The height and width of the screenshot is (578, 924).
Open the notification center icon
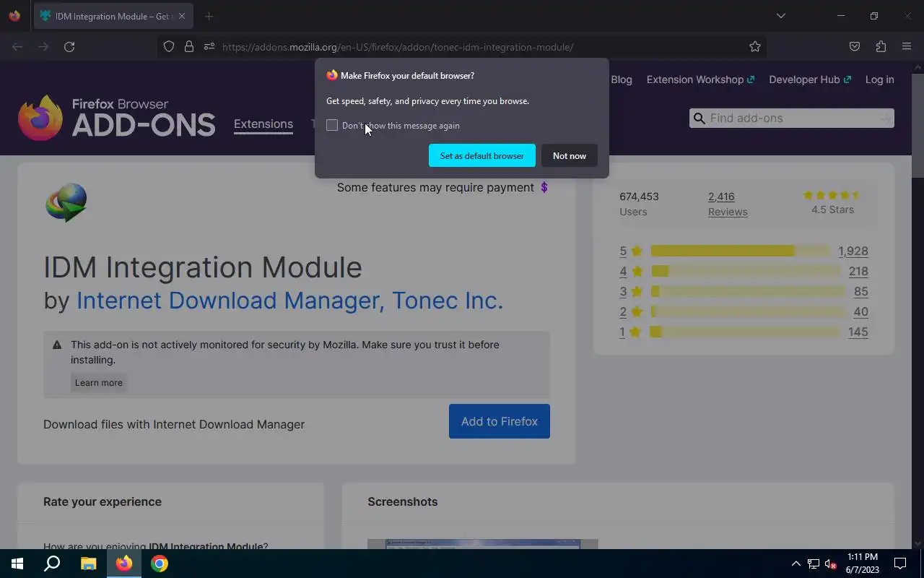pos(900,564)
